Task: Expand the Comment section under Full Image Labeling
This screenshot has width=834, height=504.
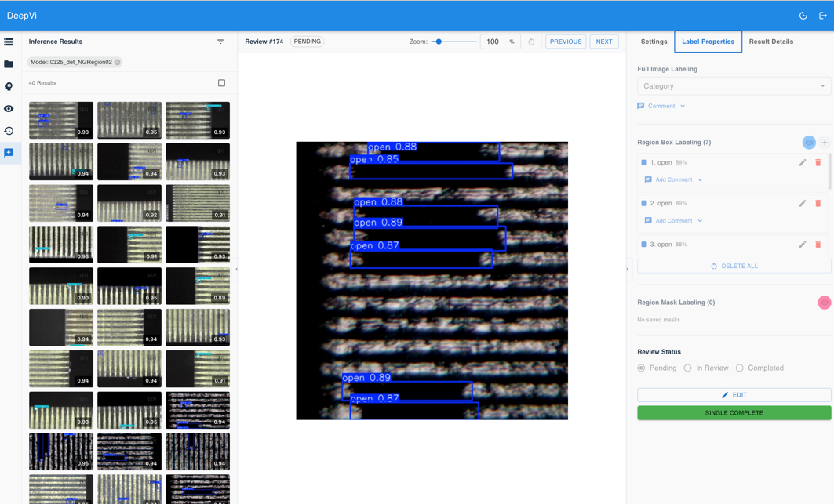Action: coord(661,106)
